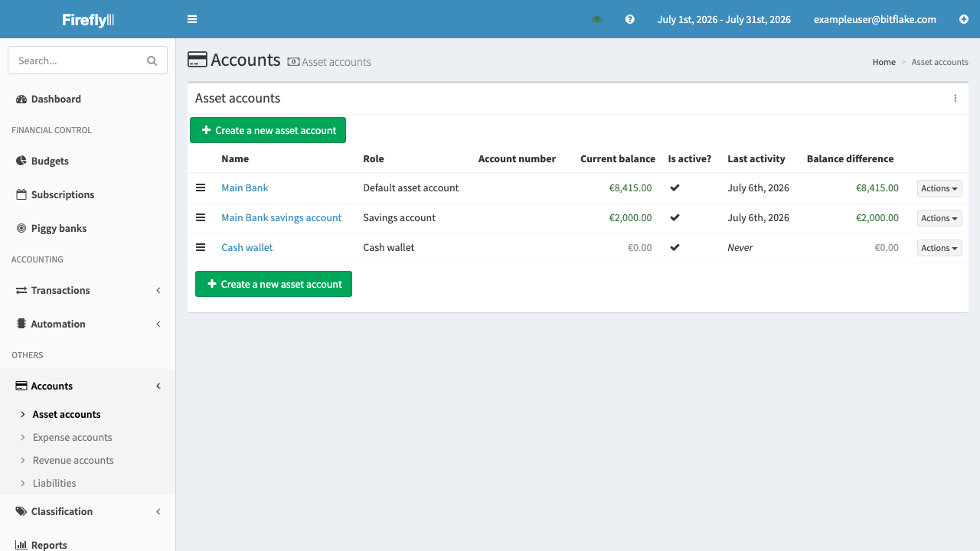Click the three-dot options icon in Asset accounts box

pos(955,98)
